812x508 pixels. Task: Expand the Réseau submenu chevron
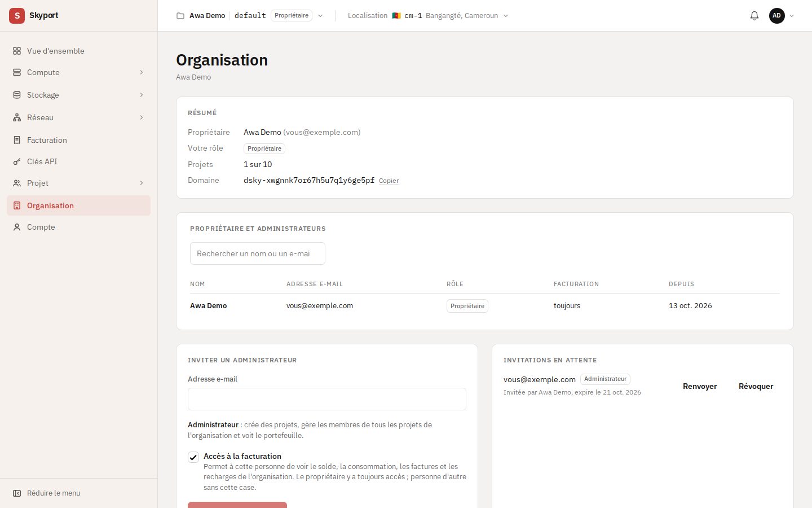coord(142,117)
